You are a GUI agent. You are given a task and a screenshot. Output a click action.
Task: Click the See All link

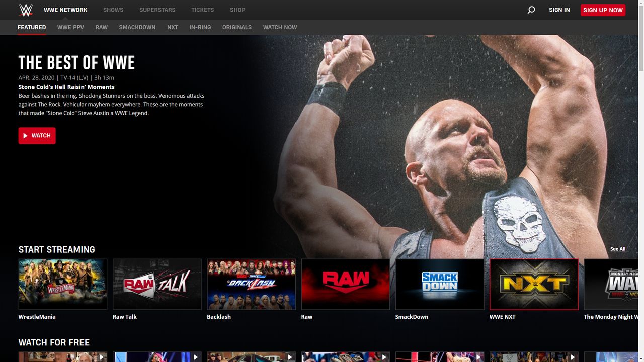(x=618, y=249)
